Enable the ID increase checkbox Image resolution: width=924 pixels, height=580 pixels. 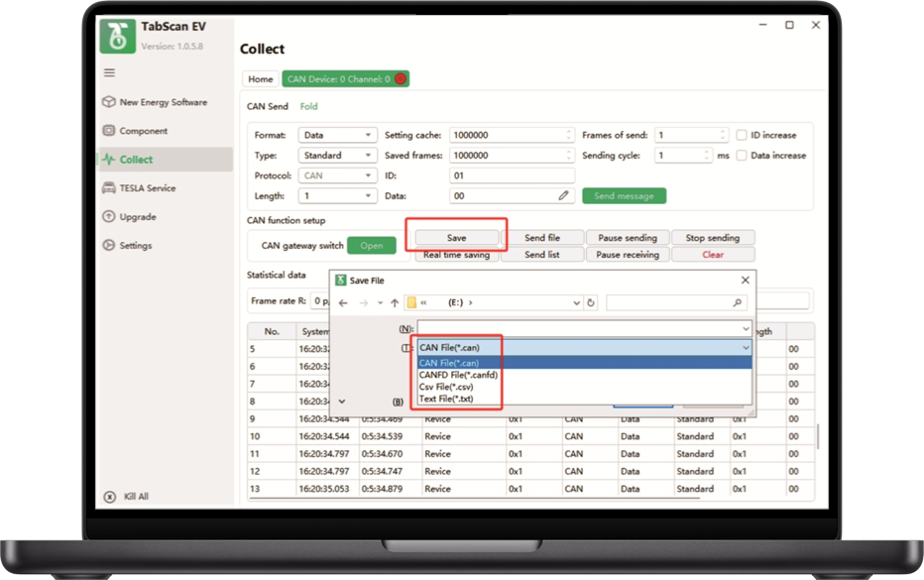[x=742, y=135]
